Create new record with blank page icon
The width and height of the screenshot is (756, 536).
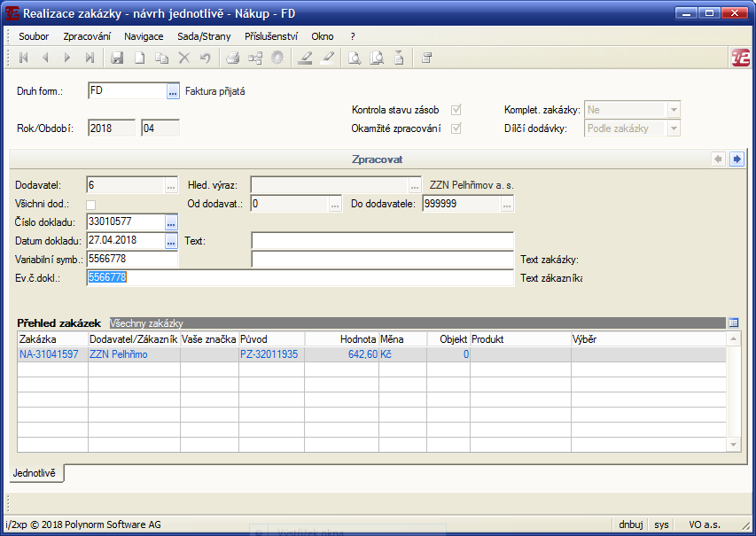point(139,58)
